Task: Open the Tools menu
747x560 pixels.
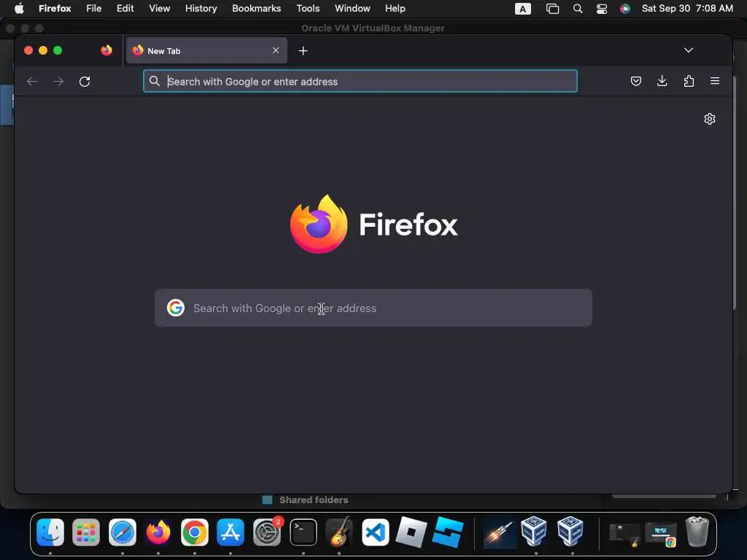Action: pyautogui.click(x=309, y=9)
